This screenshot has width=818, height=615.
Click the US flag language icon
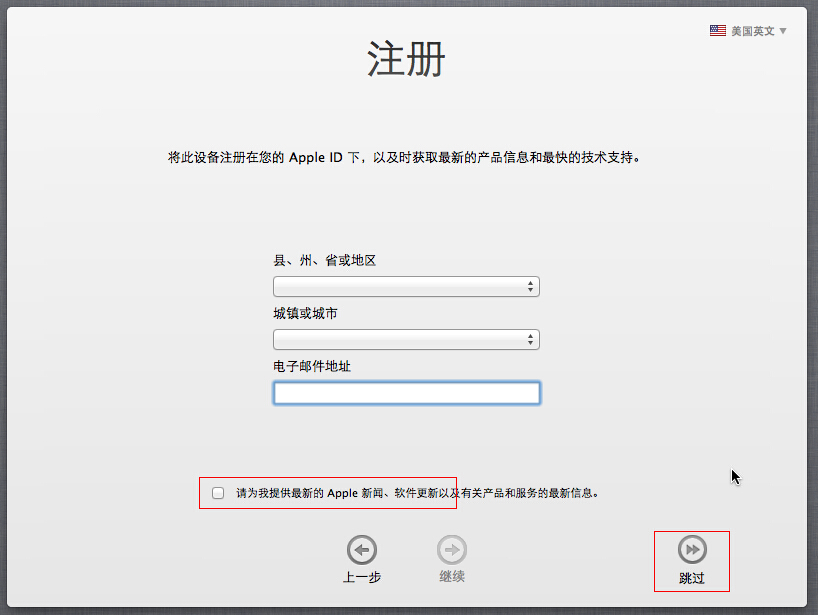(717, 31)
